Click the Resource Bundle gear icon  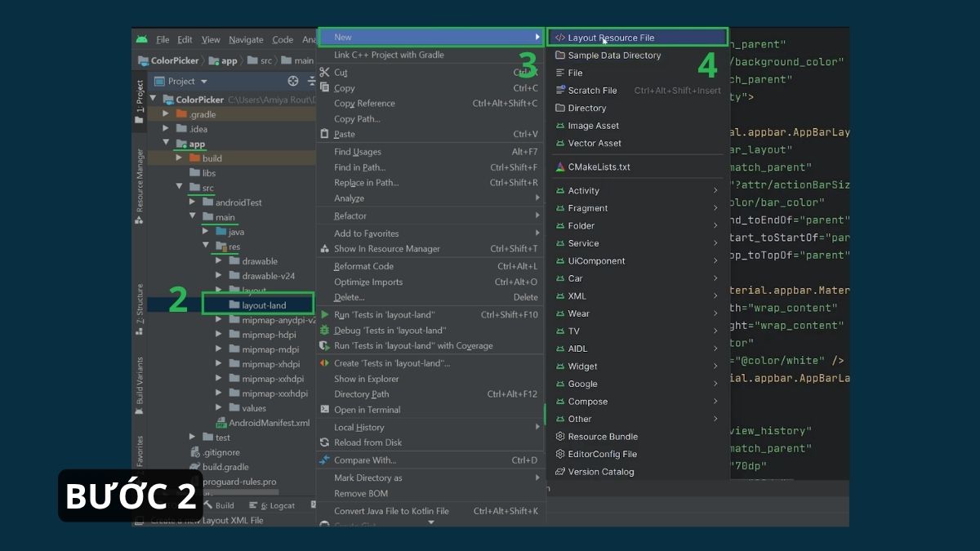(560, 437)
